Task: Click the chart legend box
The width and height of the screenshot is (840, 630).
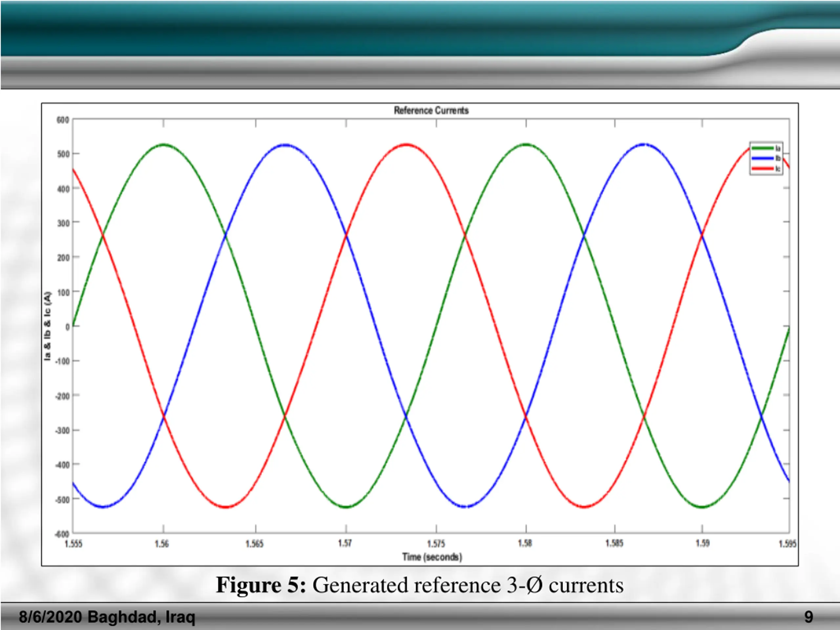Action: pos(766,158)
